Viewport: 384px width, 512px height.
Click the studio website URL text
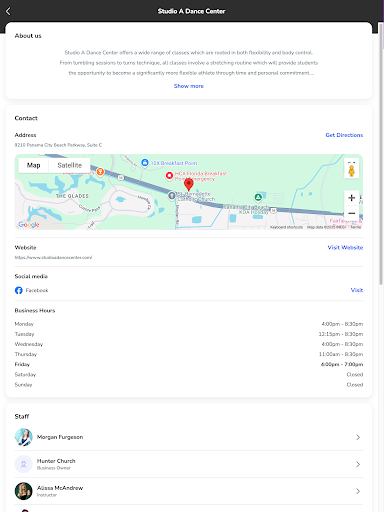tap(53, 257)
